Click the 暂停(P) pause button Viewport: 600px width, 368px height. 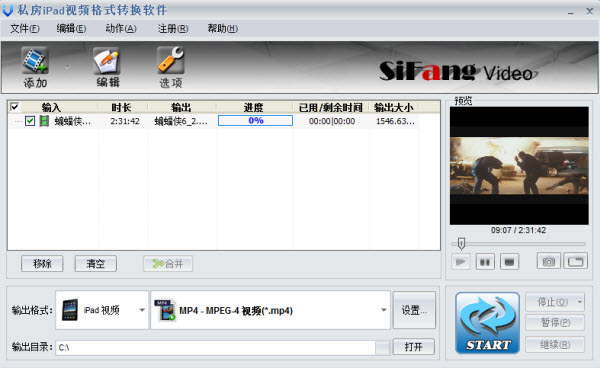(555, 322)
